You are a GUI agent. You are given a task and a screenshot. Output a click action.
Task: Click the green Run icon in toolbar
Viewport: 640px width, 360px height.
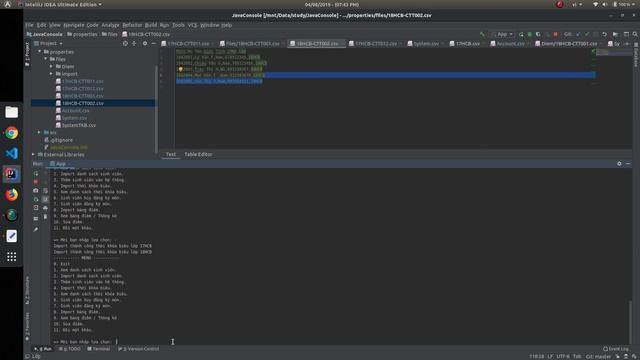pyautogui.click(x=521, y=34)
